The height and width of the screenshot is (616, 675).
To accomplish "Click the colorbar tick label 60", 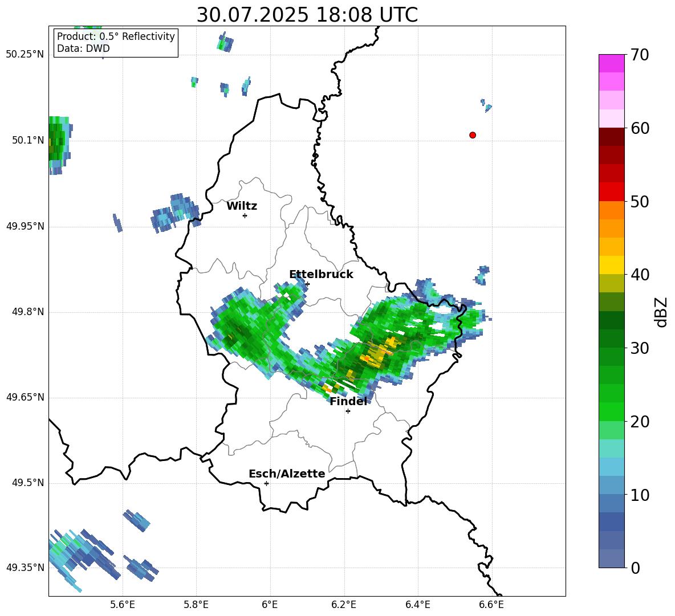I will click(x=640, y=128).
